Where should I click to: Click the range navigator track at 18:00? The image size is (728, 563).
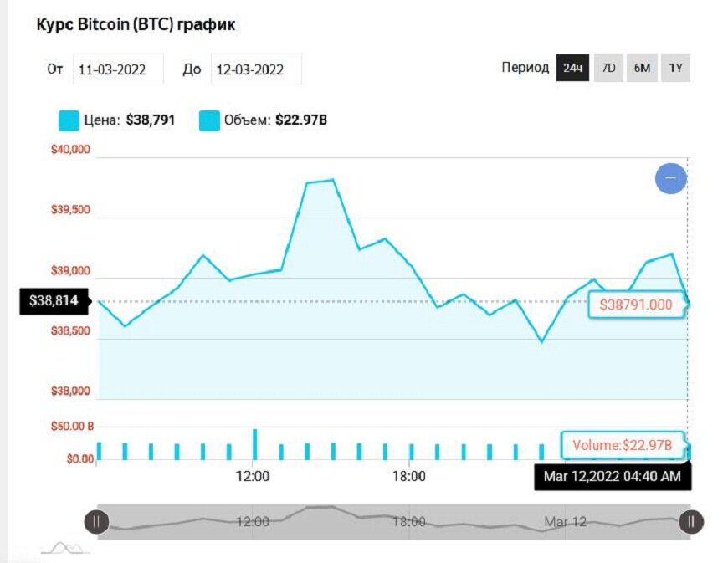click(x=409, y=522)
